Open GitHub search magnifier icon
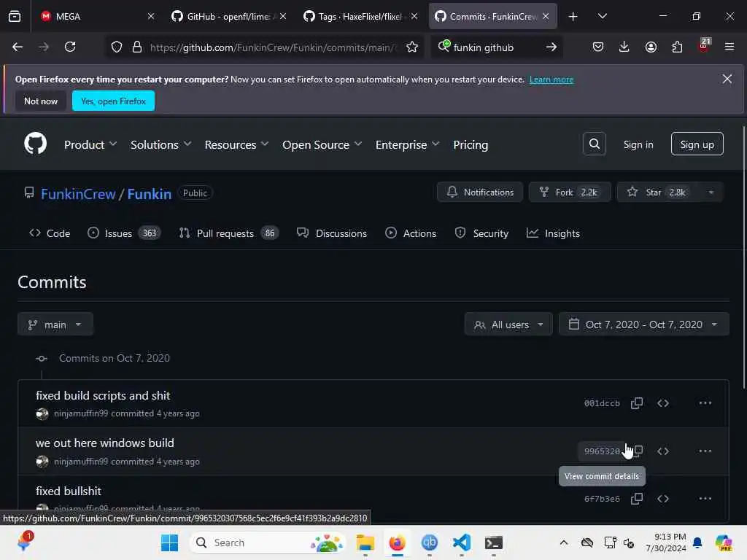Image resolution: width=747 pixels, height=560 pixels. coord(594,144)
